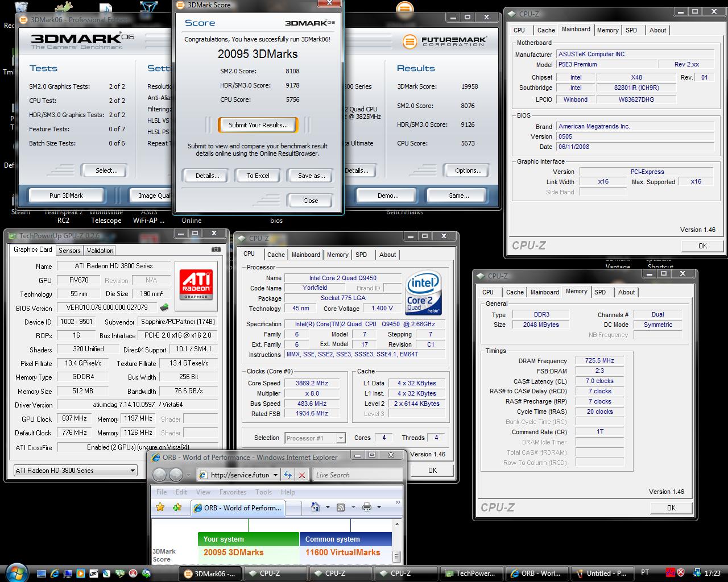Expand the IE toolbar overflow chevron
Screen dimensions: 728x582
click(398, 502)
